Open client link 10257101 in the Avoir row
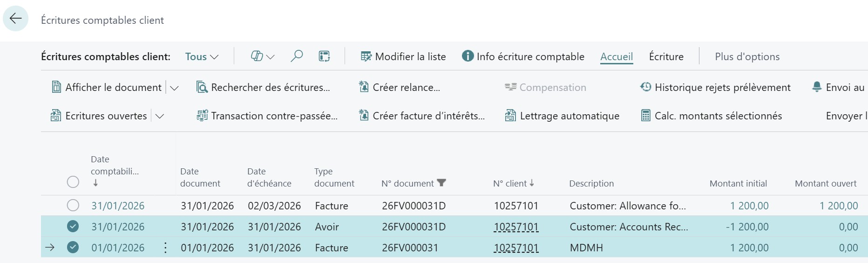This screenshot has height=263, width=868. click(x=516, y=227)
